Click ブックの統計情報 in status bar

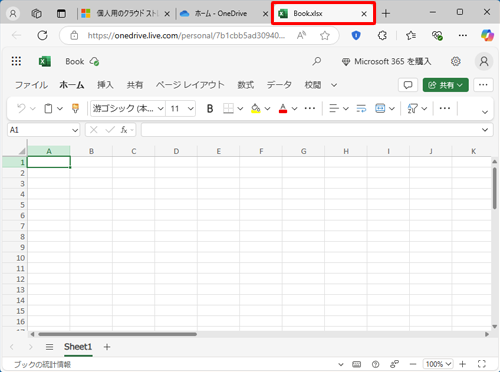click(42, 364)
